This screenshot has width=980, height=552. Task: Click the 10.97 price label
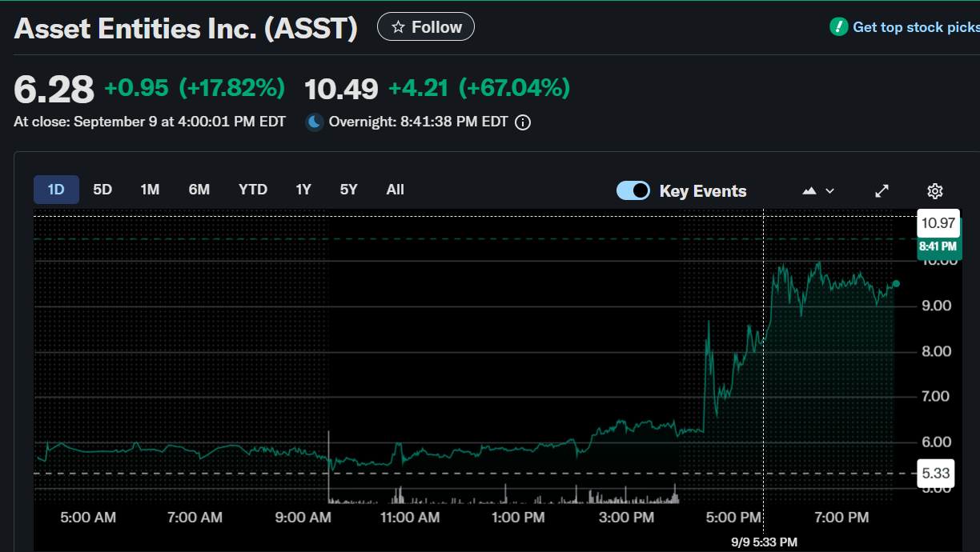[x=938, y=223]
